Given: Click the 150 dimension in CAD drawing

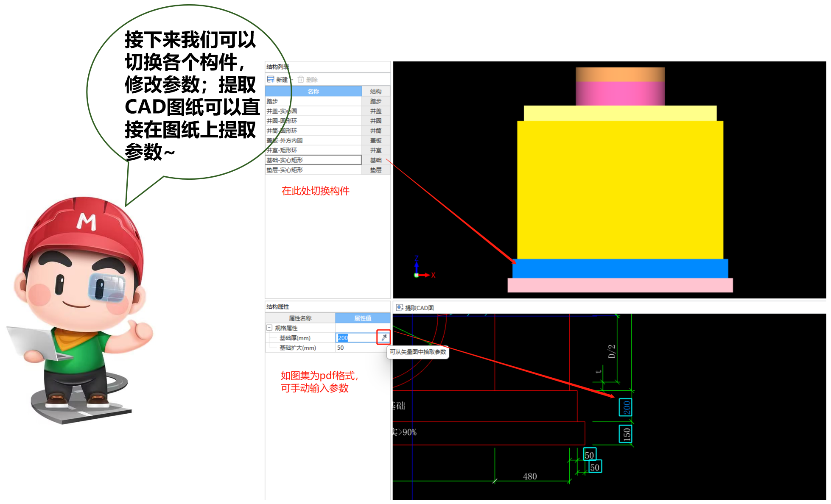Looking at the screenshot, I should pyautogui.click(x=626, y=434).
